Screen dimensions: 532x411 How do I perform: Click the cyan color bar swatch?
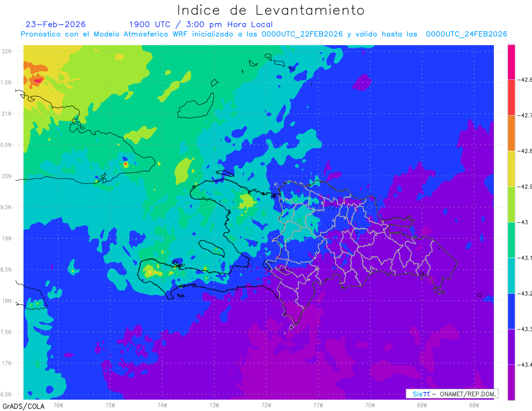[x=511, y=275]
